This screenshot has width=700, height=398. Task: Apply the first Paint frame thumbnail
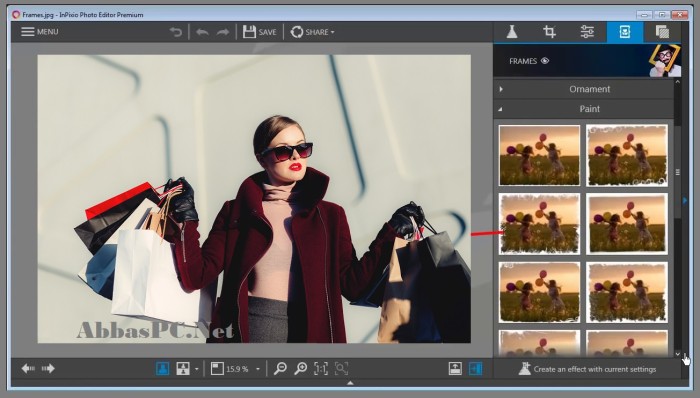coord(539,155)
